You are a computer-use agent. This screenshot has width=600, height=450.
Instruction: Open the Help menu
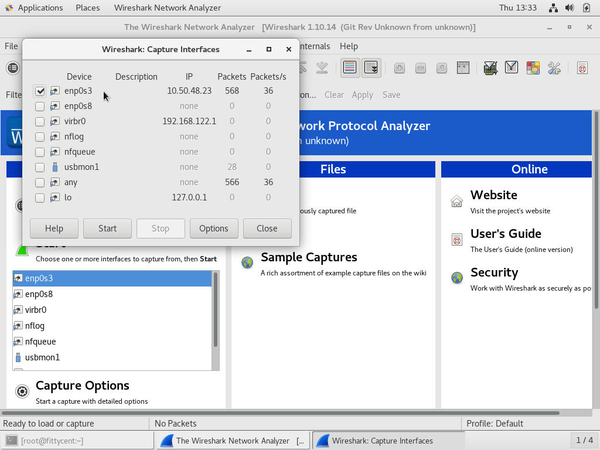coord(349,46)
